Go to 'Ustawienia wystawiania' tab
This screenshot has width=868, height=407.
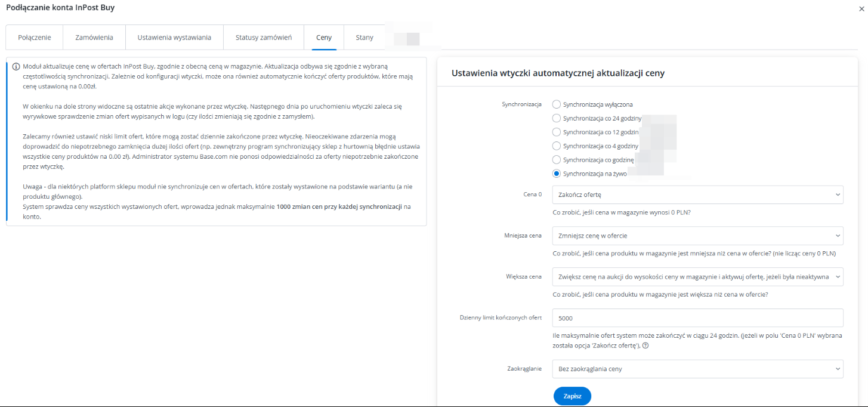pyautogui.click(x=174, y=38)
